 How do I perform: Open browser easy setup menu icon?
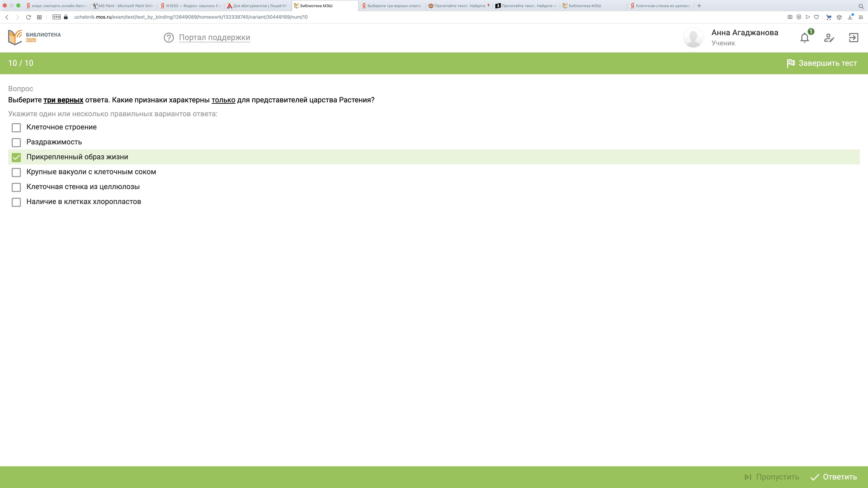click(861, 17)
